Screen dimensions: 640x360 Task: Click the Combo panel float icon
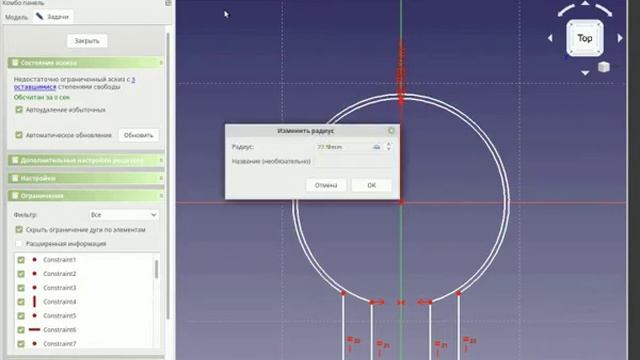click(168, 3)
